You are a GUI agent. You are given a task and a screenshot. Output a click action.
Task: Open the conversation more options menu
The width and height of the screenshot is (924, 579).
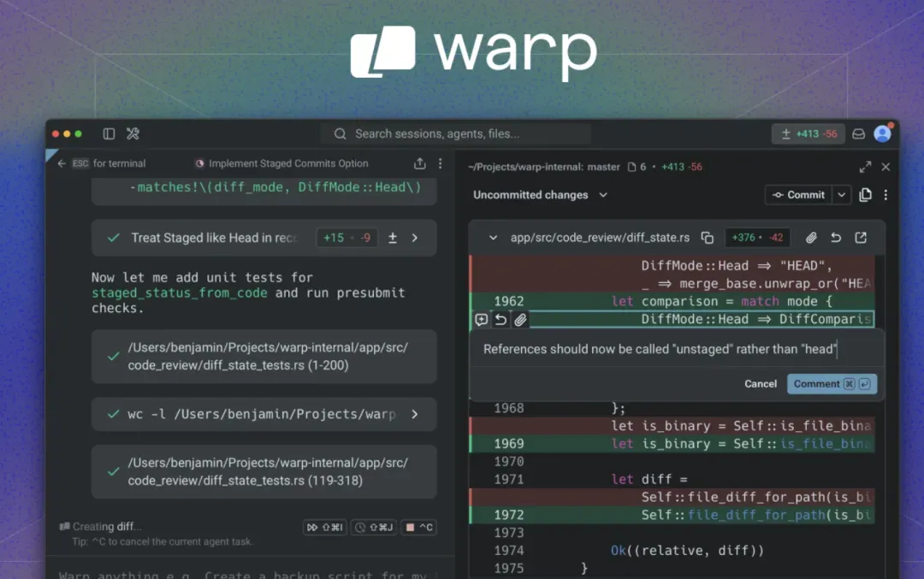coord(441,163)
